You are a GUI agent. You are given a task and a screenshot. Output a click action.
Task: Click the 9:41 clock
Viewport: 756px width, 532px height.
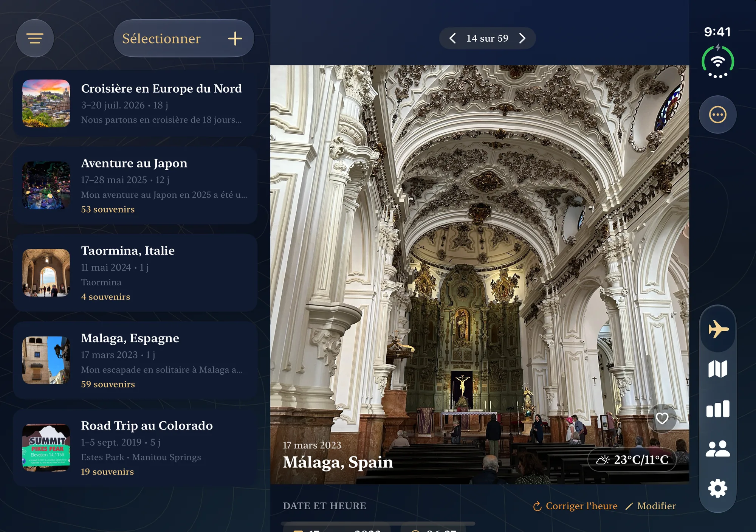(717, 32)
